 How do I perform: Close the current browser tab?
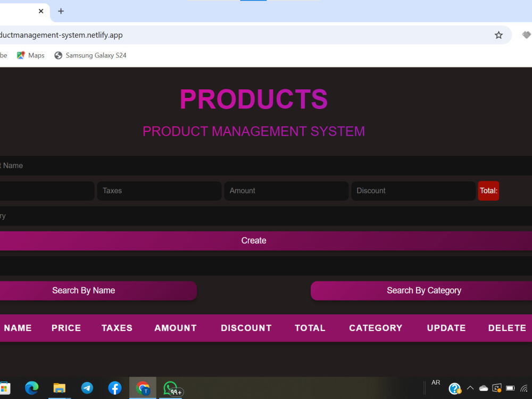click(41, 11)
